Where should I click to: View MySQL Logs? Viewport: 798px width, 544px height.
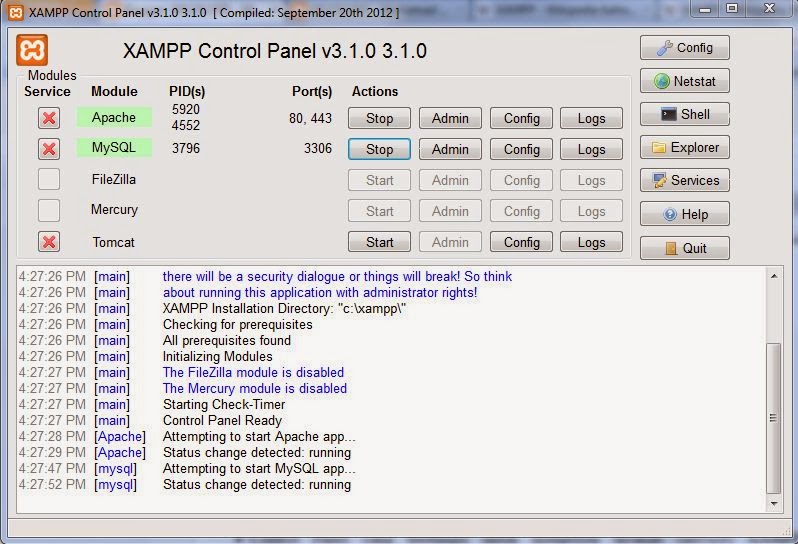[x=591, y=149]
